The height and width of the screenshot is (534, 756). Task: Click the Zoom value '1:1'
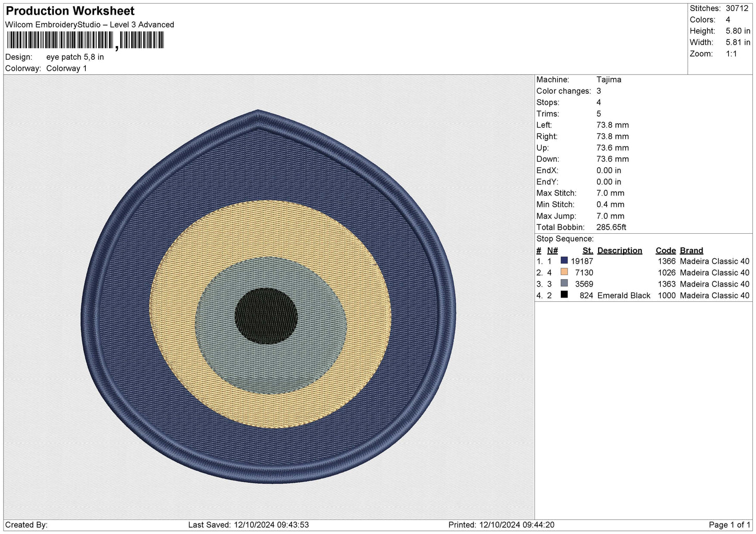[x=731, y=54]
